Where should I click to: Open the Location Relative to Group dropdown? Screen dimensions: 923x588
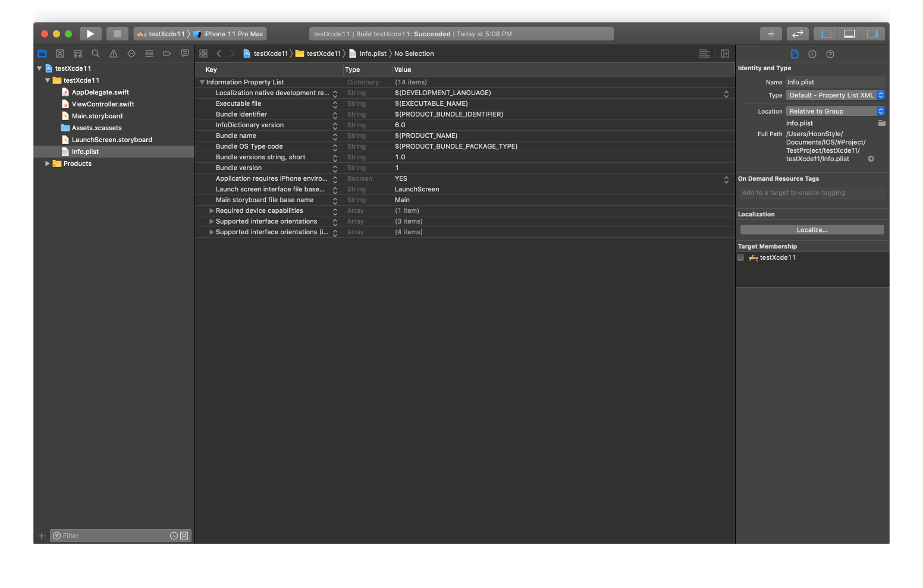point(835,111)
